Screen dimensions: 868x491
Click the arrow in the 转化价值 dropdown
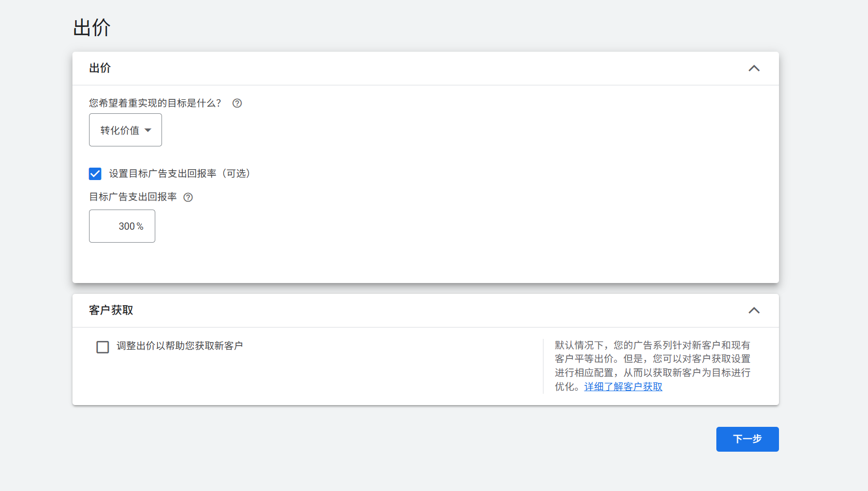[x=148, y=130]
